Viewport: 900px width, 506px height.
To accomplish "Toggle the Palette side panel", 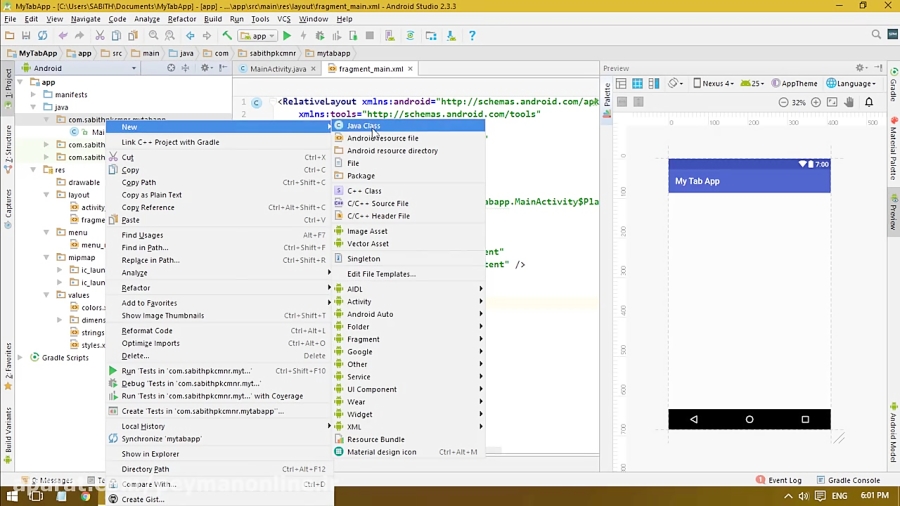I will coord(607,95).
